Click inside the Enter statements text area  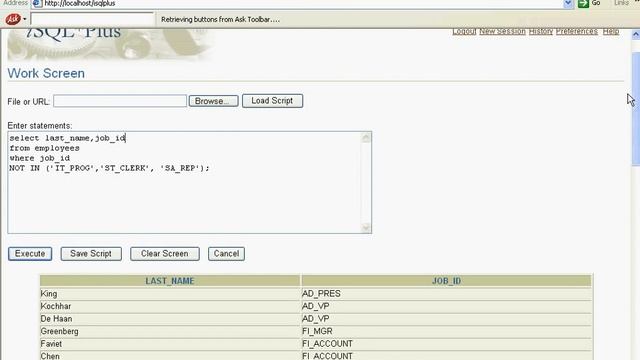[x=184, y=182]
